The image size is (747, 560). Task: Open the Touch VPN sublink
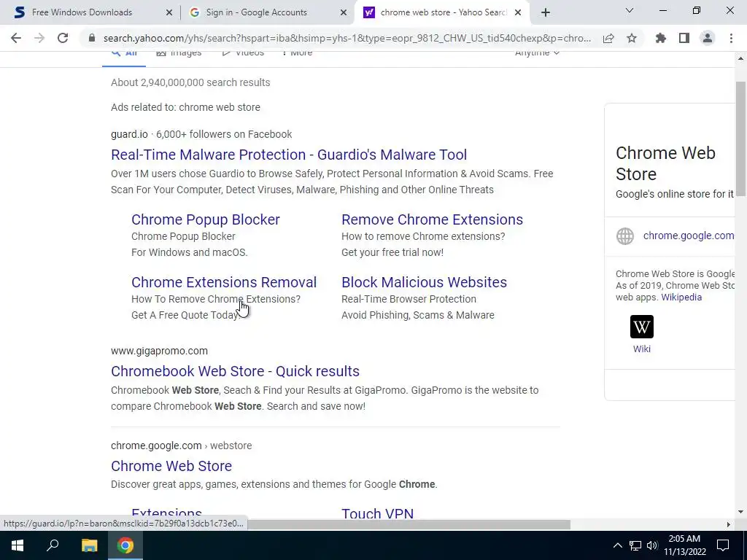click(x=377, y=513)
